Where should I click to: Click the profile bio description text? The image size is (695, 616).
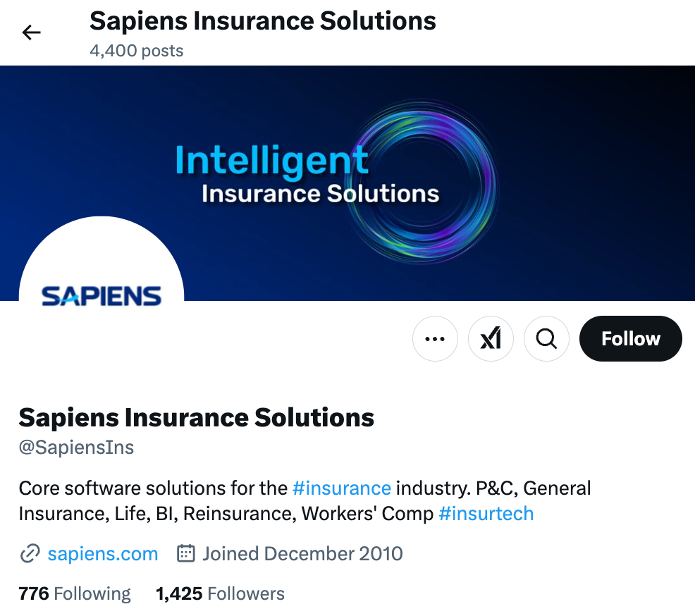[x=305, y=500]
